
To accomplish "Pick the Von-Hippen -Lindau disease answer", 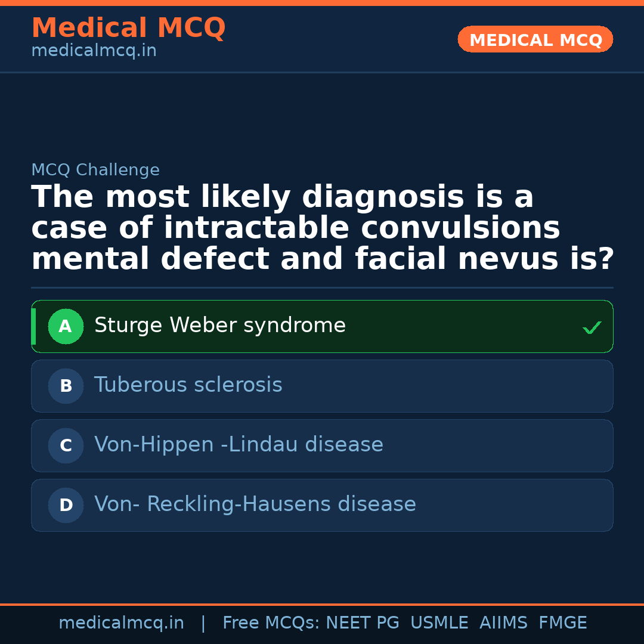I will pyautogui.click(x=239, y=445).
